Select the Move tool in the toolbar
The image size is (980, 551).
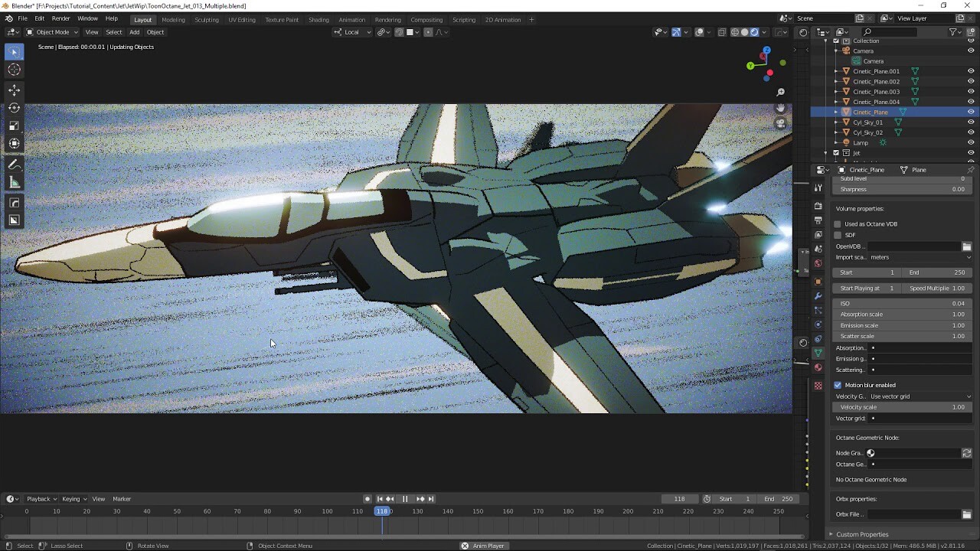click(x=14, y=90)
